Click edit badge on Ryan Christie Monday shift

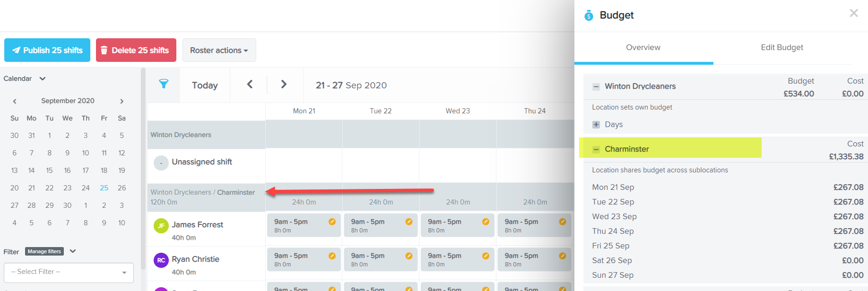coord(332,256)
